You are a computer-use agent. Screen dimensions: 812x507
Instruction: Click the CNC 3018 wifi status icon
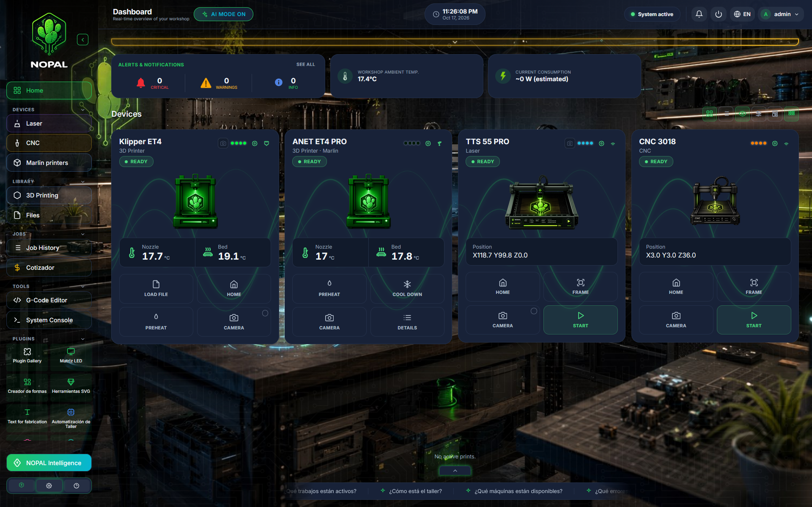pos(786,144)
